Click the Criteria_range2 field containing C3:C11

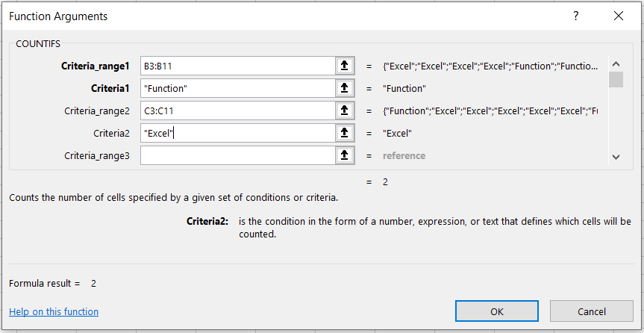237,111
